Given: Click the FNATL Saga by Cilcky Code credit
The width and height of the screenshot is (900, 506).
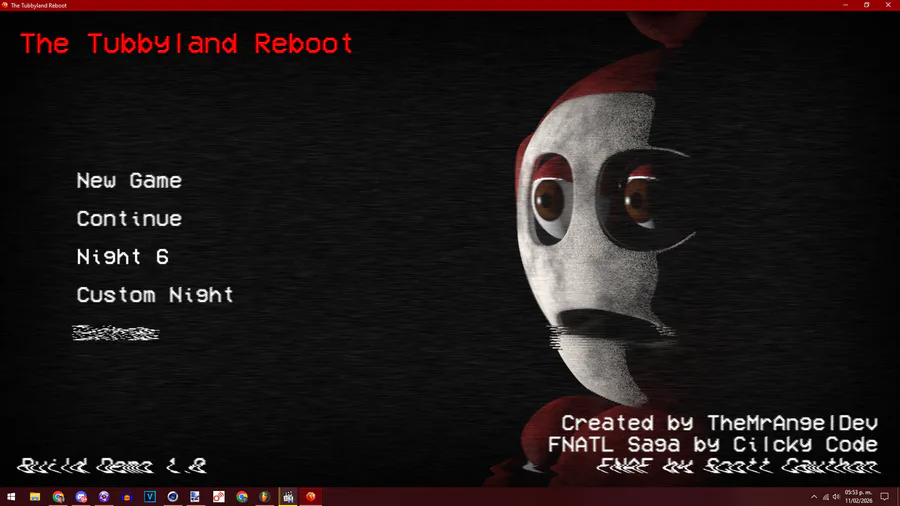Looking at the screenshot, I should pyautogui.click(x=713, y=444).
